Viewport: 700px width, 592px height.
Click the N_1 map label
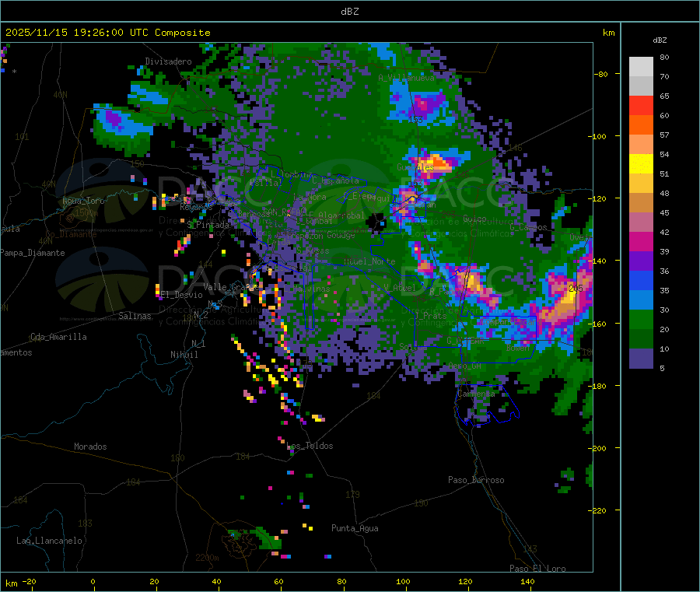[198, 343]
